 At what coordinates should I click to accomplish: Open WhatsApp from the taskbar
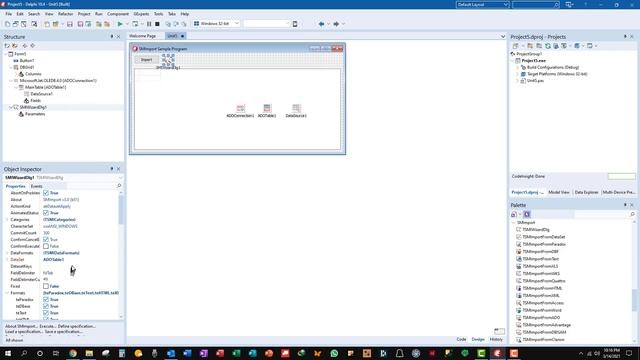click(x=334, y=353)
